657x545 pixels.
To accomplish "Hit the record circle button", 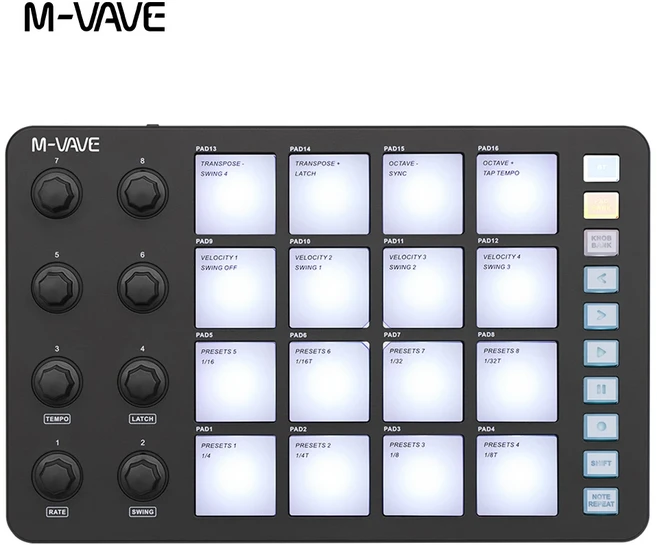I will point(601,427).
